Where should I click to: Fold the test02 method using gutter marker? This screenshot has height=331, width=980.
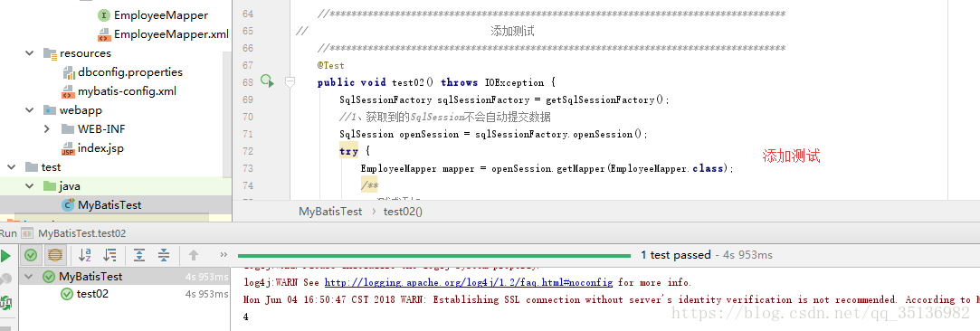pyautogui.click(x=290, y=81)
